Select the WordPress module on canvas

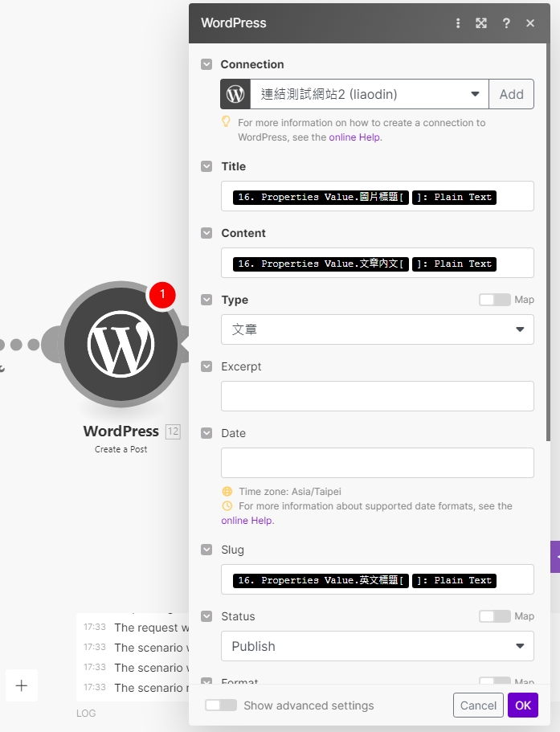tap(121, 344)
